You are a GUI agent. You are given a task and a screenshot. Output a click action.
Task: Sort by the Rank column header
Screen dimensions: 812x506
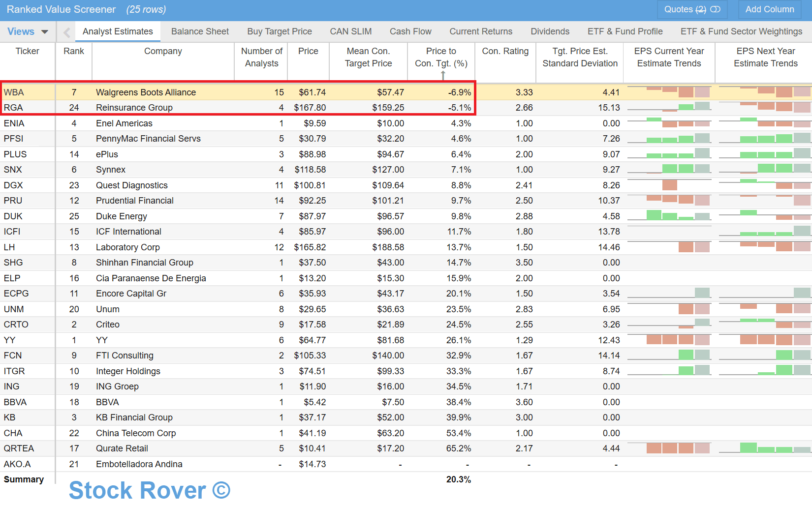pos(74,51)
